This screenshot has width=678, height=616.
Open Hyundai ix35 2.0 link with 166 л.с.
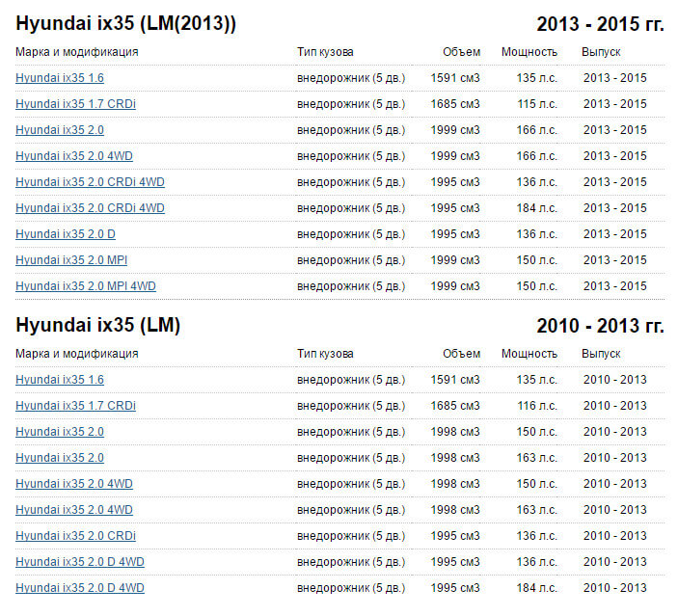(60, 130)
